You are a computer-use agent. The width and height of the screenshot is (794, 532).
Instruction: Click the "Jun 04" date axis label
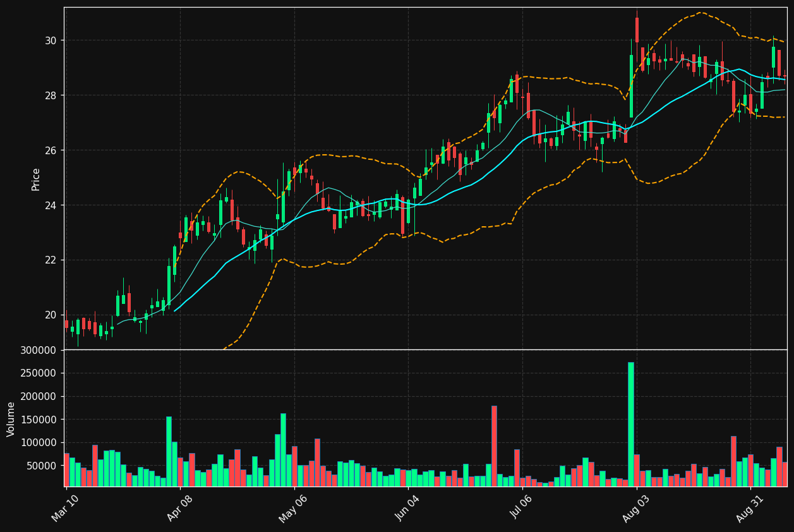coord(407,508)
